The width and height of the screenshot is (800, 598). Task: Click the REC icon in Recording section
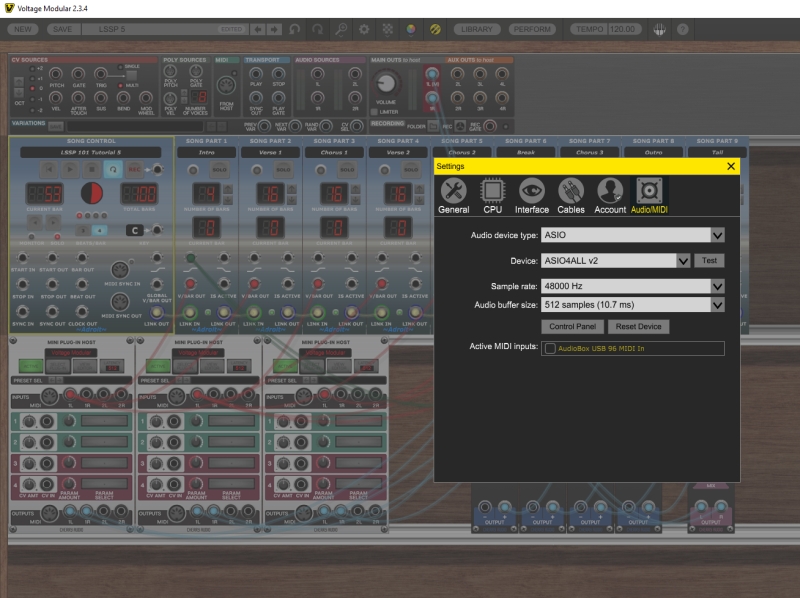pyautogui.click(x=460, y=126)
